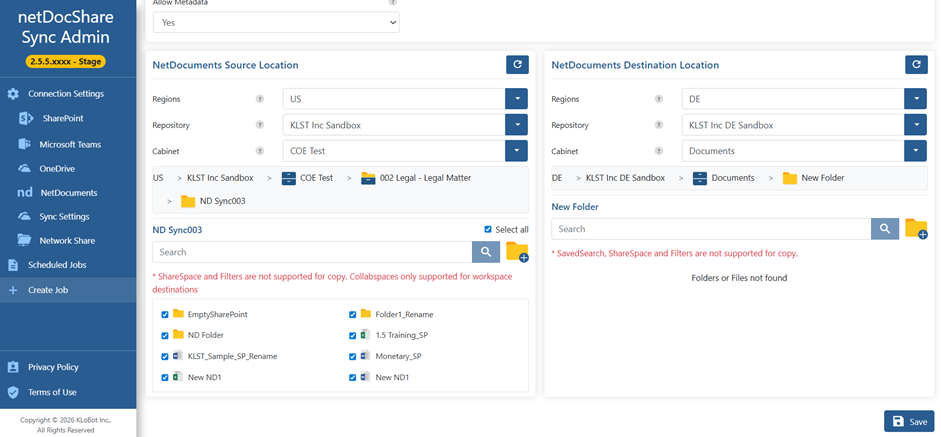Uncheck the New ND1 Excel file checkbox
Image resolution: width=941 pixels, height=437 pixels.
[x=165, y=378]
